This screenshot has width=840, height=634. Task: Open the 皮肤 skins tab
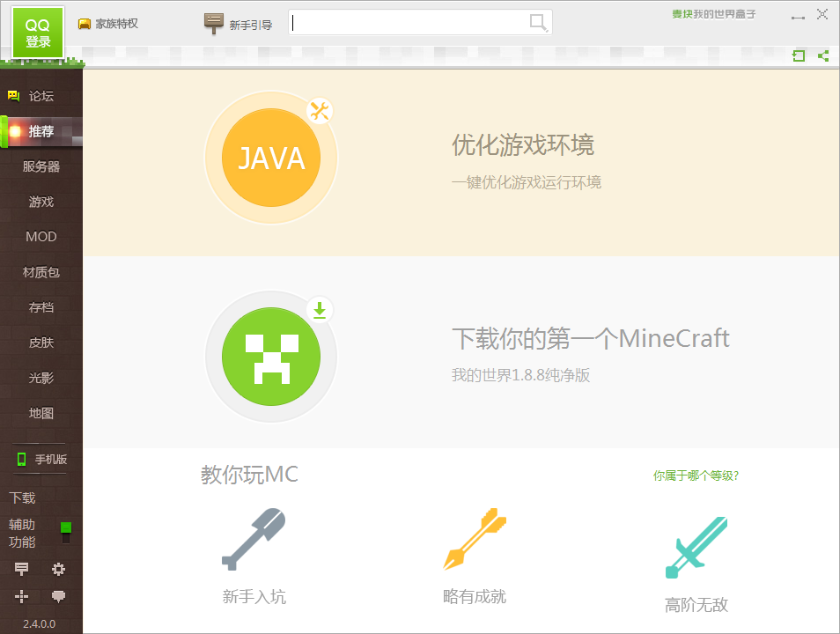click(41, 343)
